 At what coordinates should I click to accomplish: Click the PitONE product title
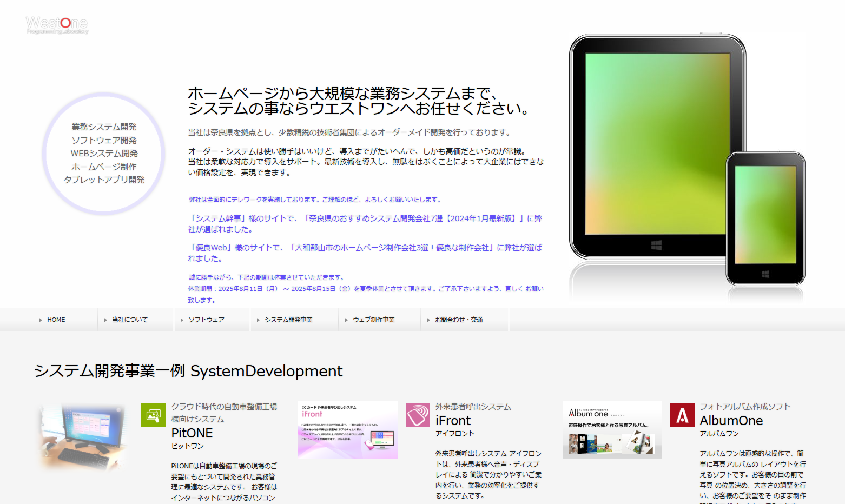[192, 433]
